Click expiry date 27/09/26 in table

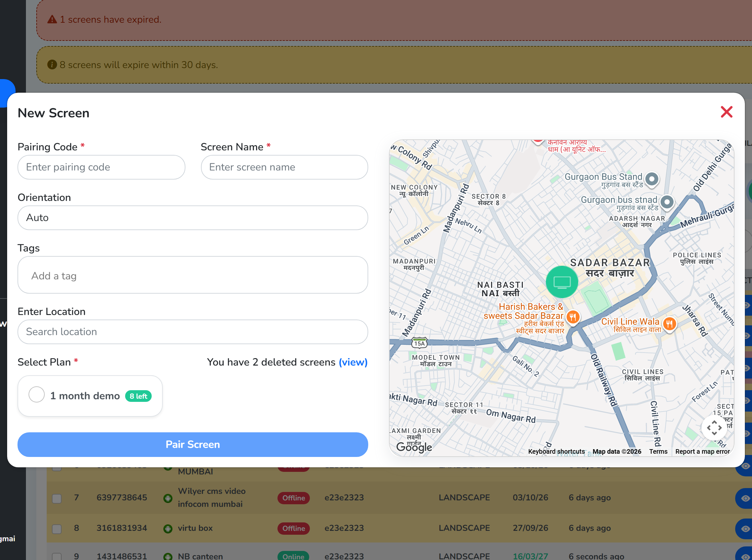click(x=530, y=528)
